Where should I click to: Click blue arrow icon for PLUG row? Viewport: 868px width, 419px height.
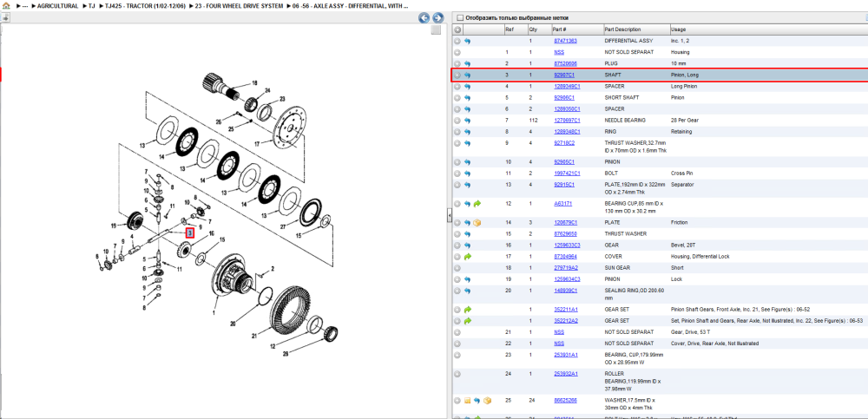coord(467,63)
